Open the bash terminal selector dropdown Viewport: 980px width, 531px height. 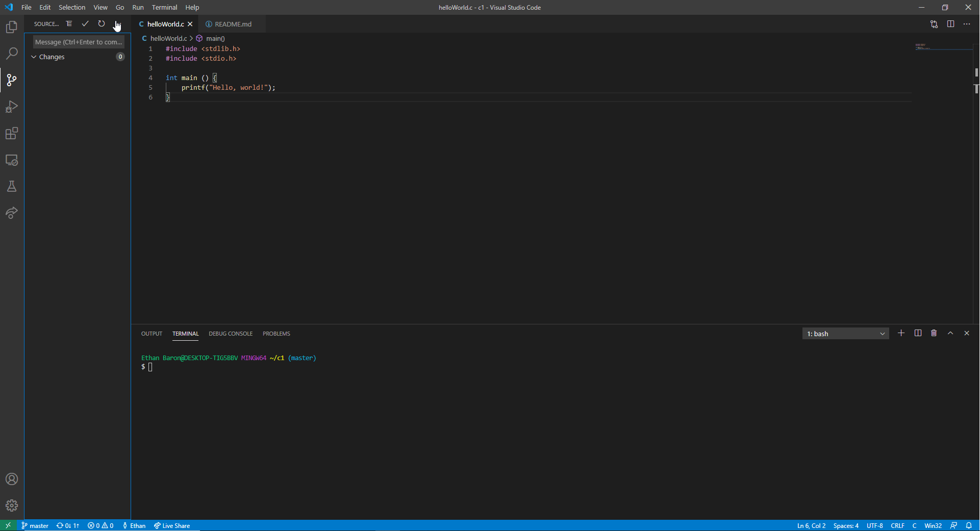pos(845,334)
